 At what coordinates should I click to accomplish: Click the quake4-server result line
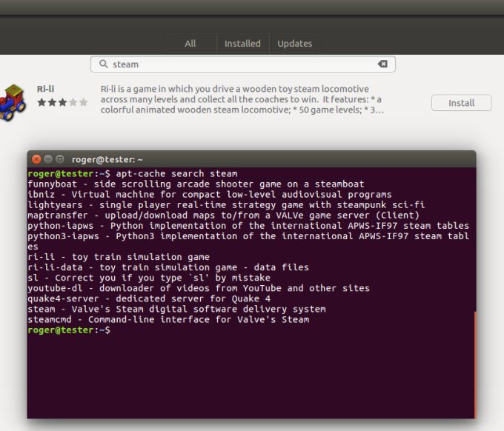[x=149, y=298]
